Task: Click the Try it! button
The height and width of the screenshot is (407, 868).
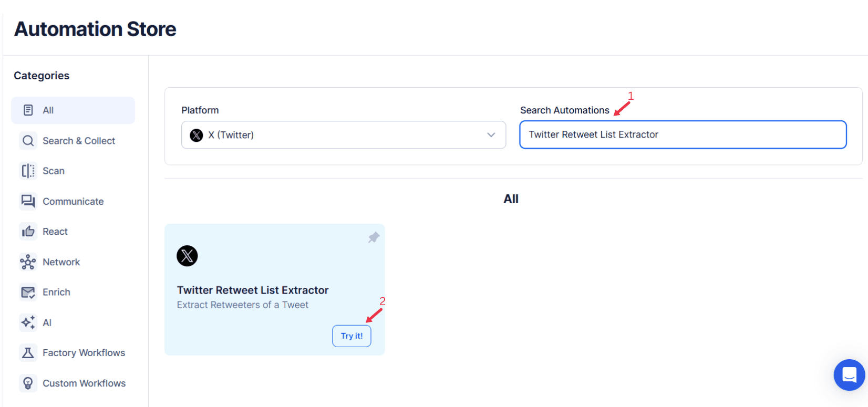Action: pyautogui.click(x=352, y=336)
